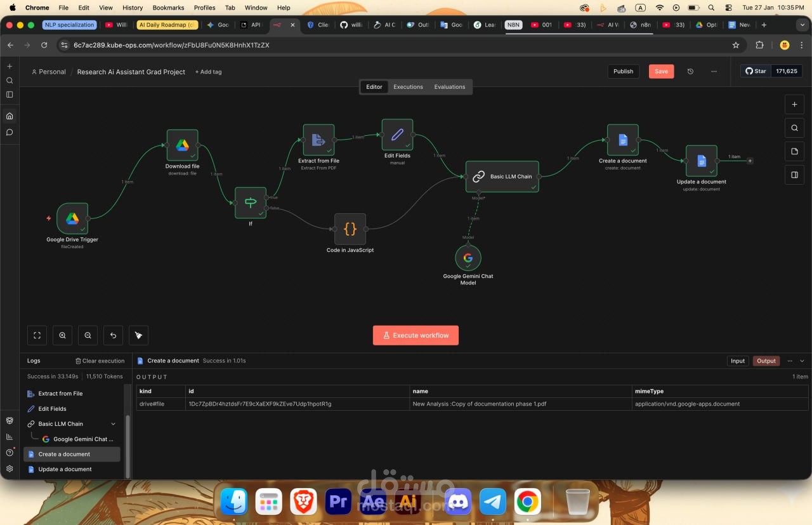
Task: Open canvas search with the magnifier icon
Action: 794,128
